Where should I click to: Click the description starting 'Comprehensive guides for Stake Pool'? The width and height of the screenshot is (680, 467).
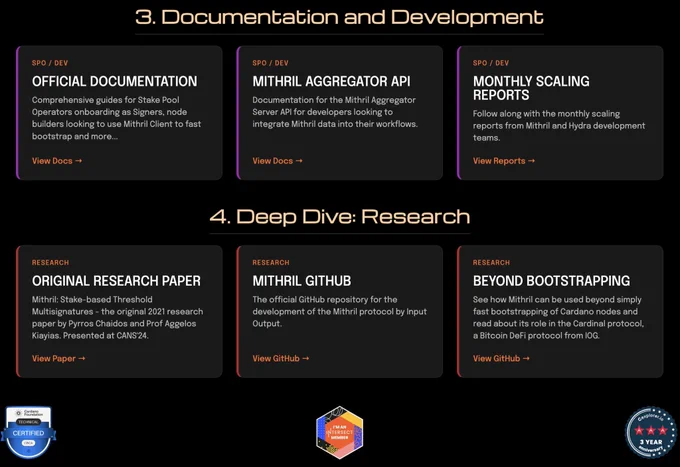[116, 118]
